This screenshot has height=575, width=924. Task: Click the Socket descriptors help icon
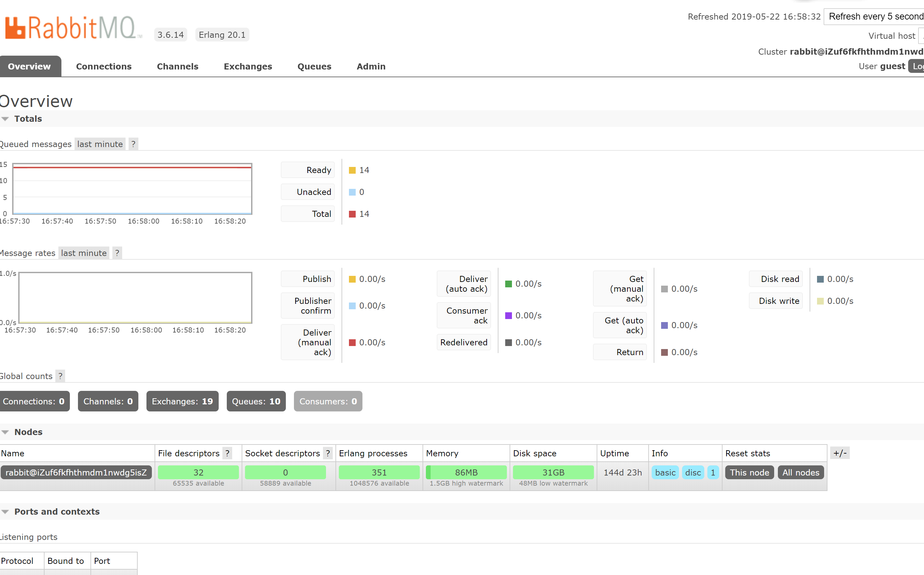(328, 453)
